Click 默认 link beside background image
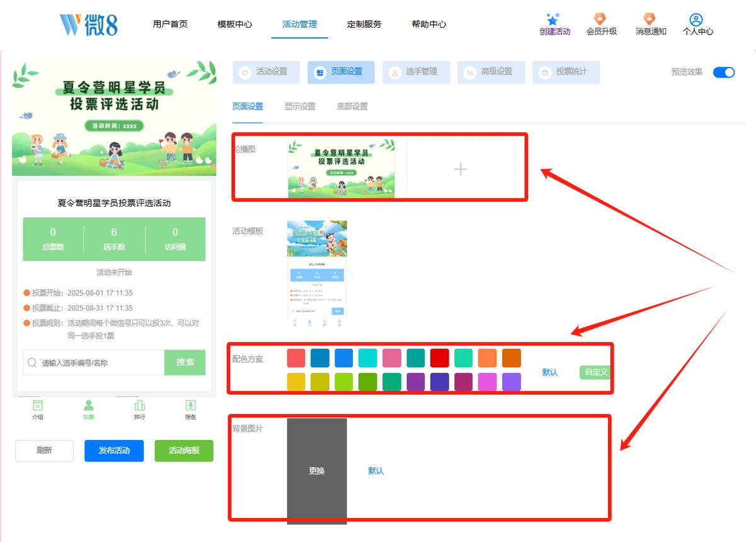This screenshot has height=542, width=756. point(376,471)
